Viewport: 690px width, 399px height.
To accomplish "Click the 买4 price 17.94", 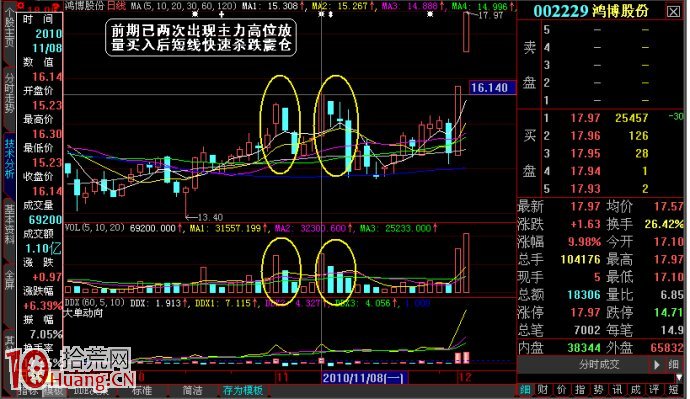I will click(x=585, y=171).
